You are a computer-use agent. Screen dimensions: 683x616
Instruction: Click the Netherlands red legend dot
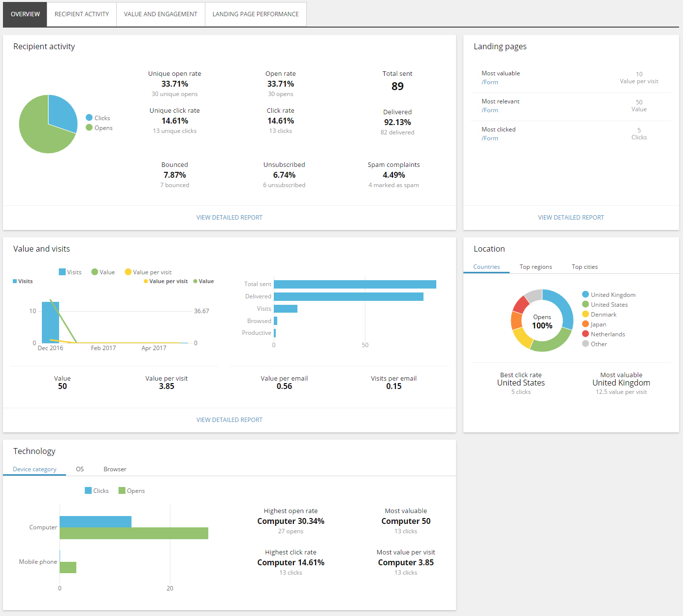point(585,334)
